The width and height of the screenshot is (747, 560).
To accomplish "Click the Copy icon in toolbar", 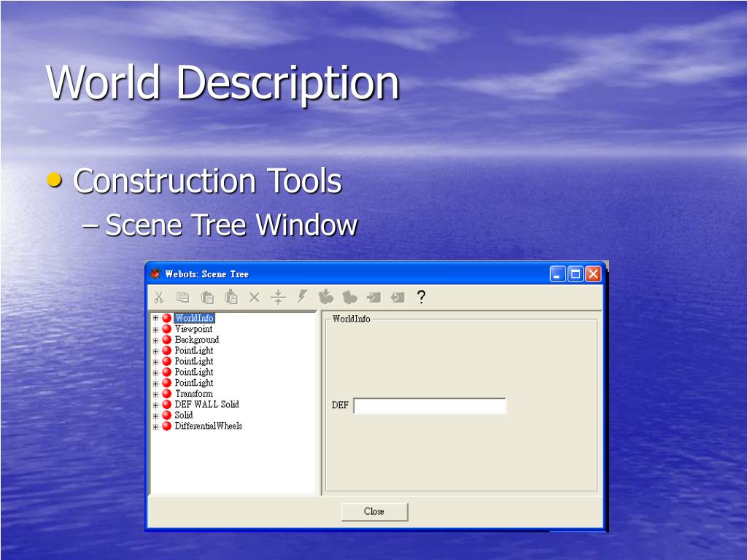I will tap(182, 297).
